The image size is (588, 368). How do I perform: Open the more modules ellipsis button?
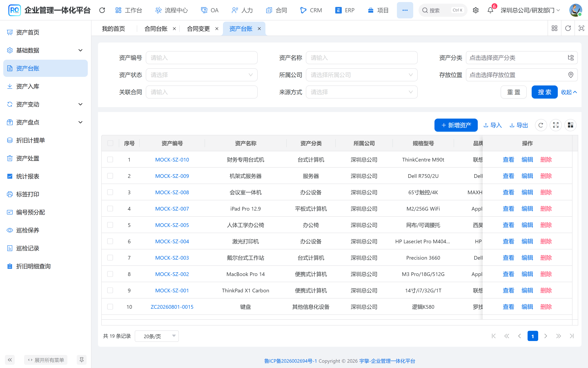pyautogui.click(x=405, y=10)
